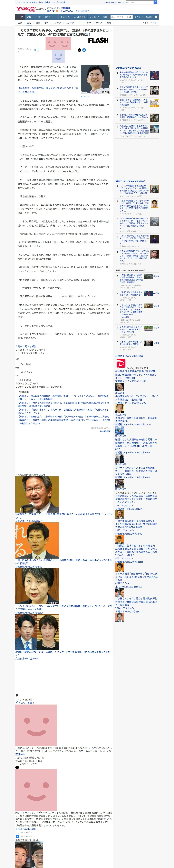This screenshot has width=174, height=868.
Task: Select トップ tab in navigation bar
Action: click(20, 17)
